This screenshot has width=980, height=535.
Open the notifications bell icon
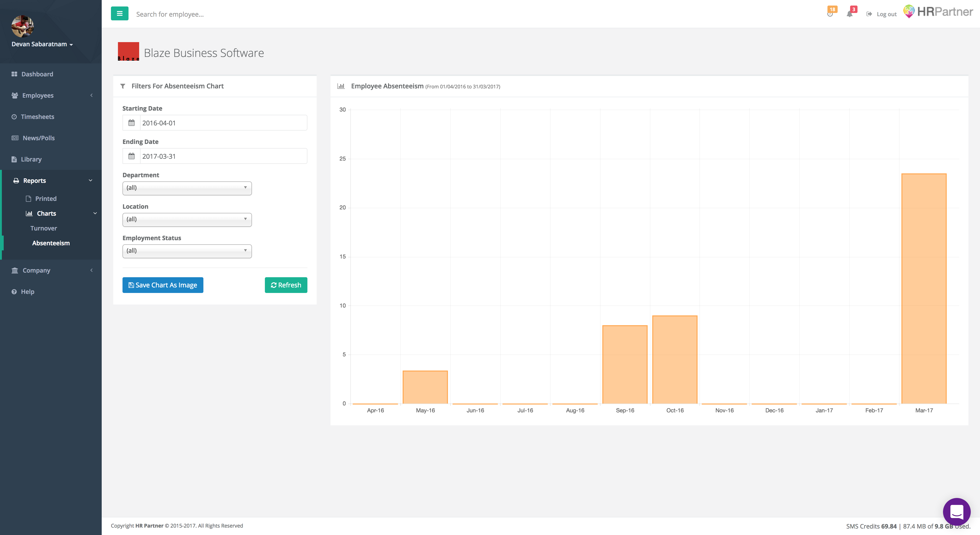tap(850, 14)
